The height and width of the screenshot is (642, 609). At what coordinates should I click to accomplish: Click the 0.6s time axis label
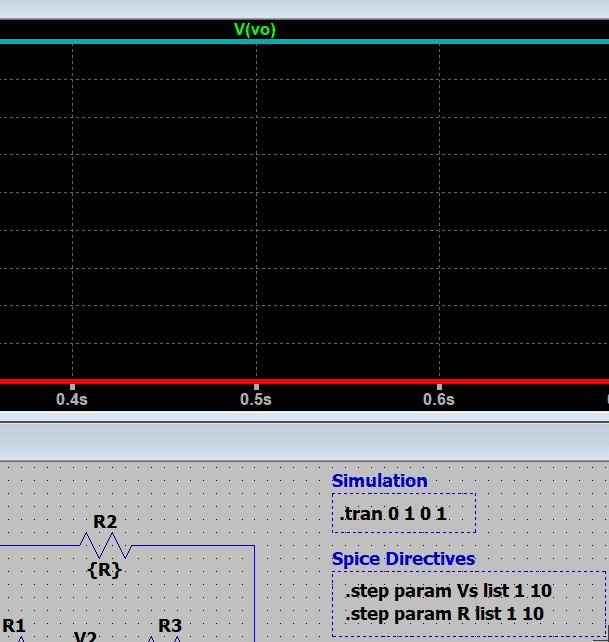[x=439, y=399]
